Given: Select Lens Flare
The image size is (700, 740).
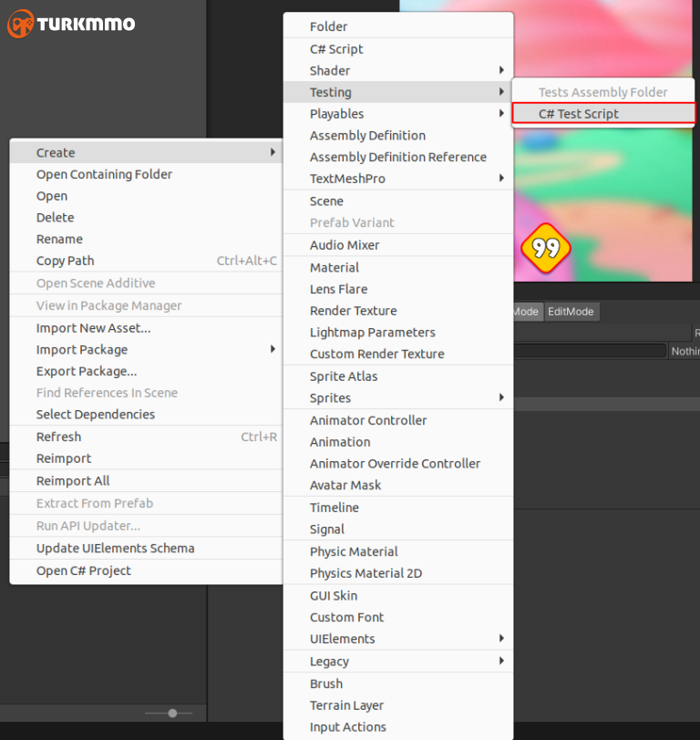Looking at the screenshot, I should coord(398,289).
